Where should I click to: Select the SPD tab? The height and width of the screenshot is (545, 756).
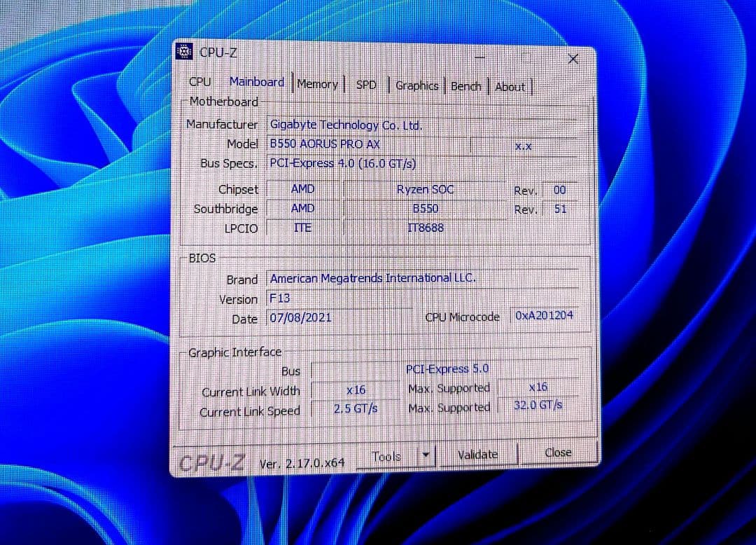366,84
